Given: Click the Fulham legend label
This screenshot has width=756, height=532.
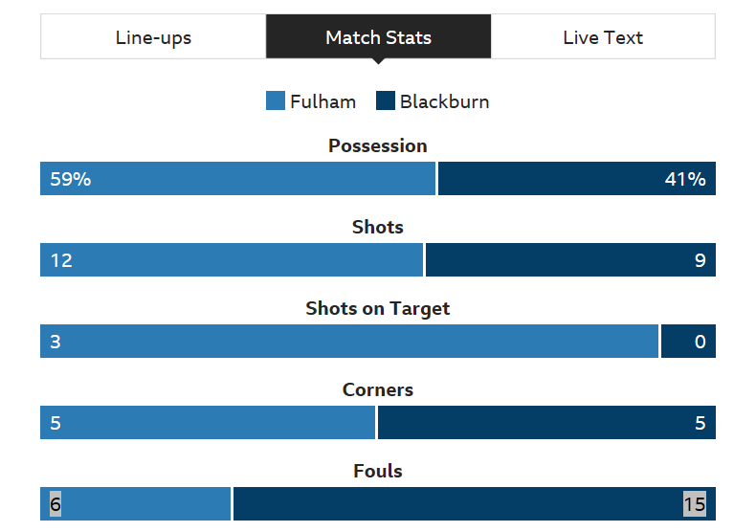Looking at the screenshot, I should point(322,101).
